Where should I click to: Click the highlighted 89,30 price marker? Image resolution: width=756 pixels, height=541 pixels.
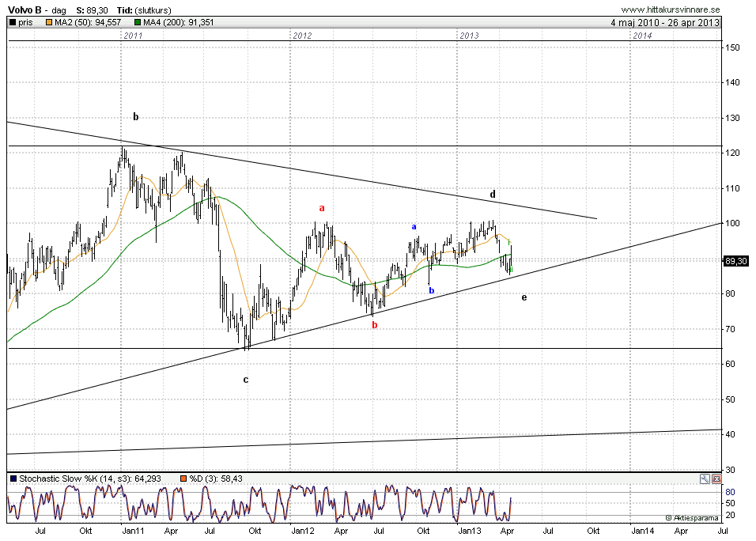[735, 261]
